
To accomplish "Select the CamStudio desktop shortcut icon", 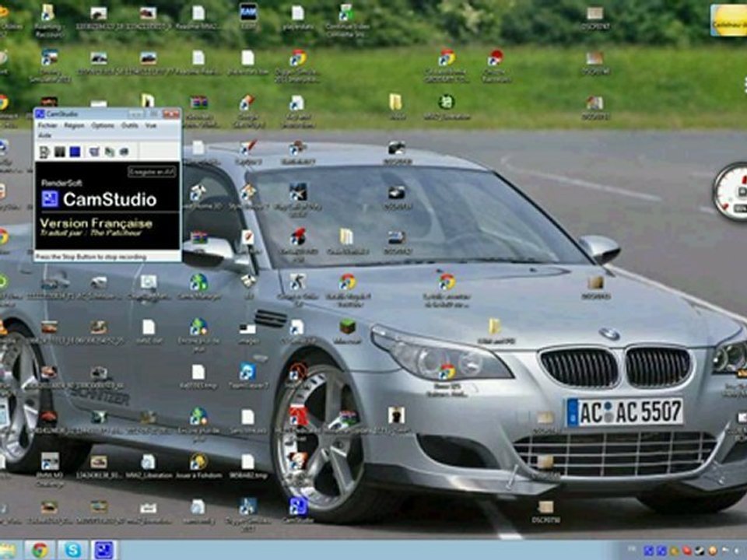I will click(297, 508).
